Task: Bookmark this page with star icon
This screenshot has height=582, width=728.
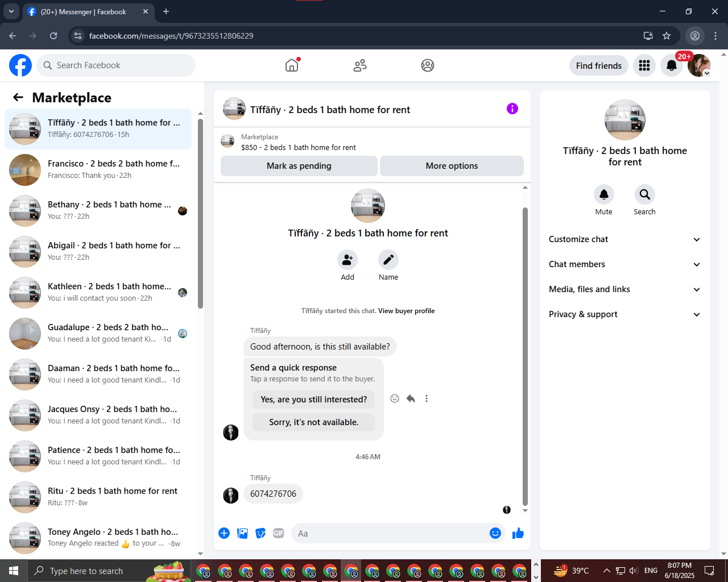Action: point(667,36)
